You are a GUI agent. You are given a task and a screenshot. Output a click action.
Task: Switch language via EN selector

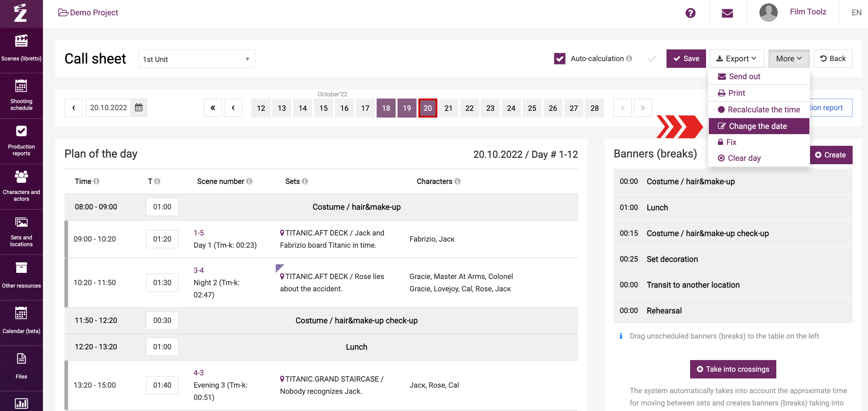point(856,13)
